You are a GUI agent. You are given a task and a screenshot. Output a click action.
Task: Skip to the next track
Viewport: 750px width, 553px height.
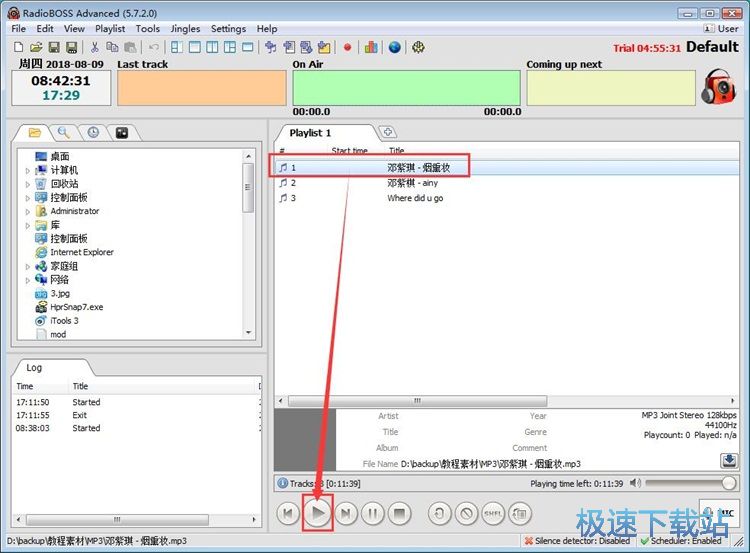tap(345, 514)
